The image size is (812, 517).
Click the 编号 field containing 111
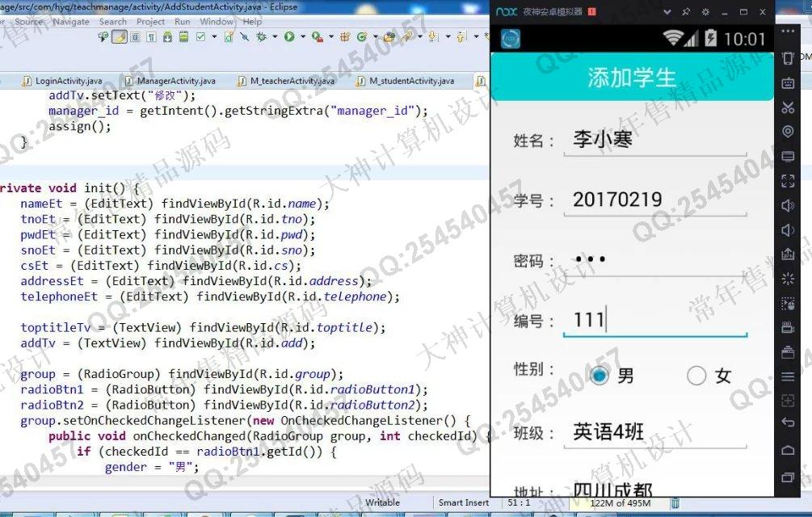tap(655, 320)
